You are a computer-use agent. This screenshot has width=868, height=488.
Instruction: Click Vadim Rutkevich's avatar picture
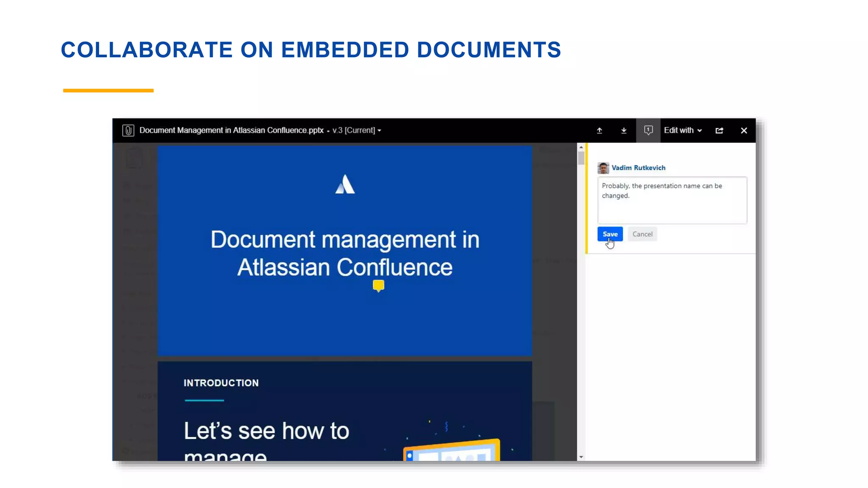point(603,168)
